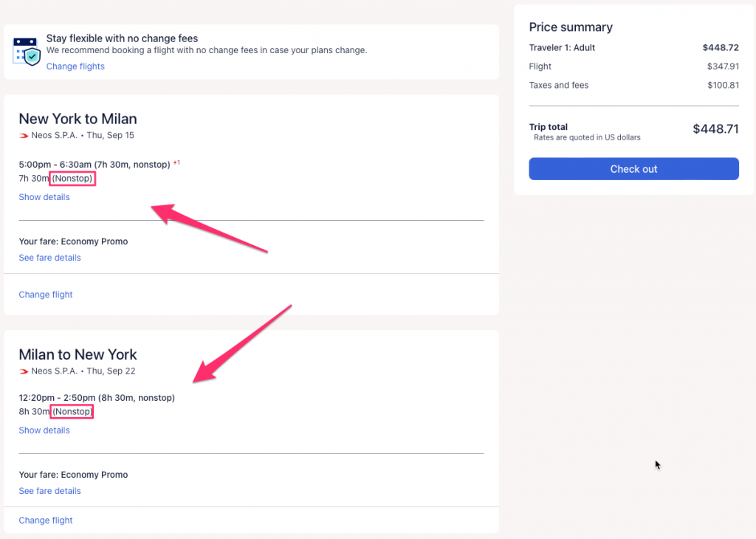The image size is (756, 539).
Task: Click the New York to Milan heading
Action: coord(78,119)
